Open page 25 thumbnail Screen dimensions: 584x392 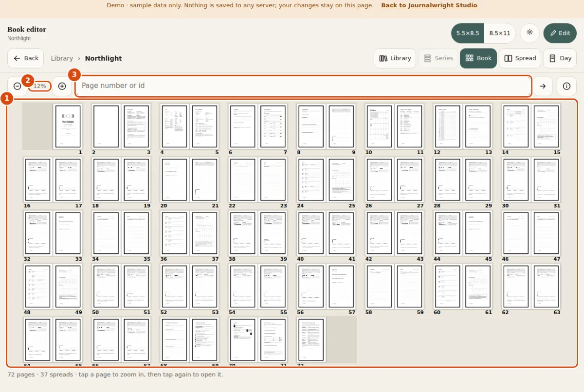click(x=341, y=180)
